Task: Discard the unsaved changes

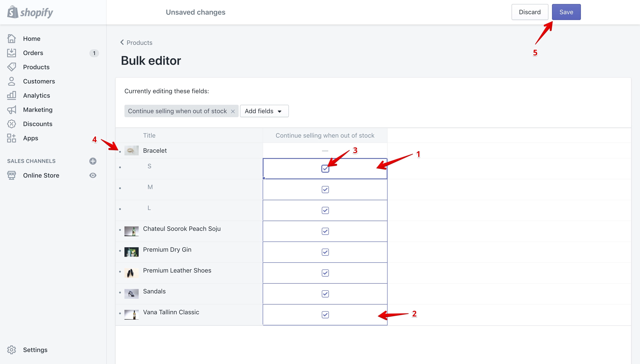Action: (x=530, y=12)
